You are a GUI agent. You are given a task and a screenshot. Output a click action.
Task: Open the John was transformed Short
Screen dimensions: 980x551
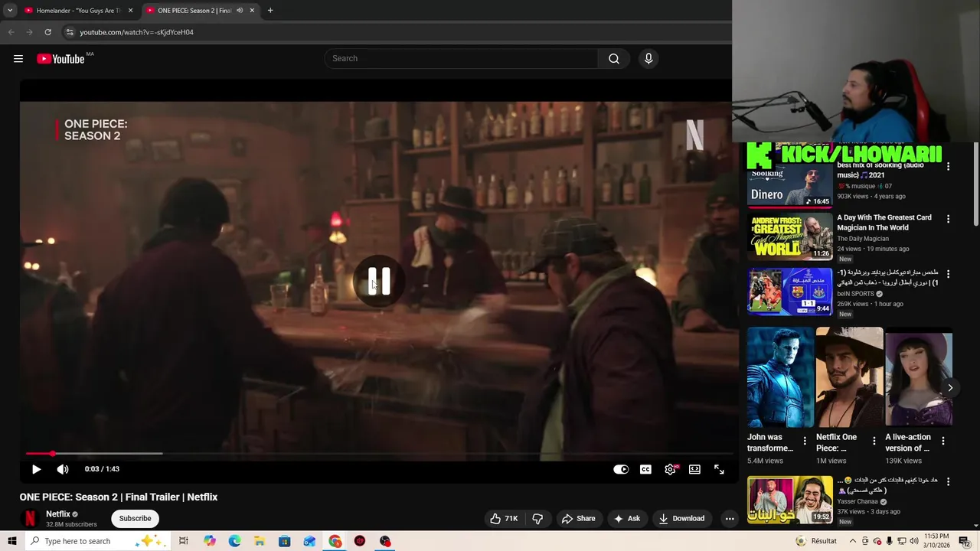(x=780, y=377)
